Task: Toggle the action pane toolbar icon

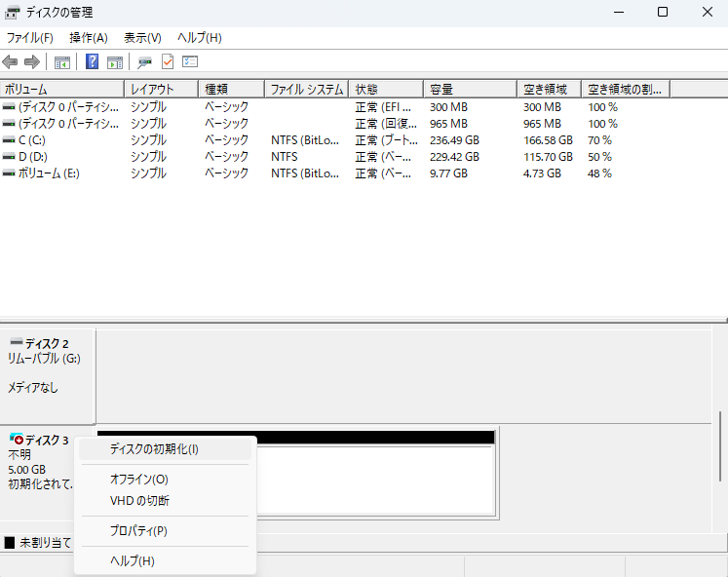Action: (x=115, y=61)
